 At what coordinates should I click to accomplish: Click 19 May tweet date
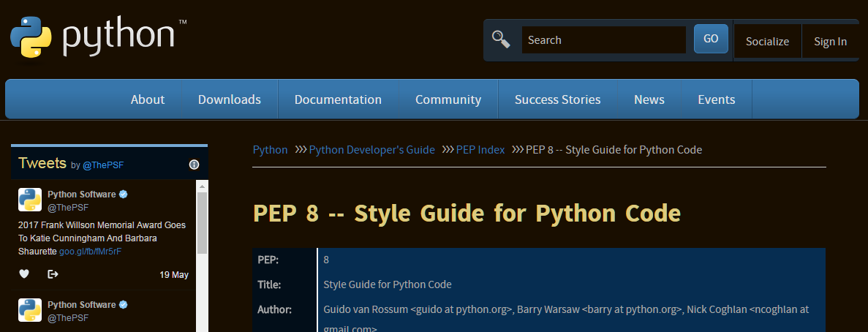[174, 274]
